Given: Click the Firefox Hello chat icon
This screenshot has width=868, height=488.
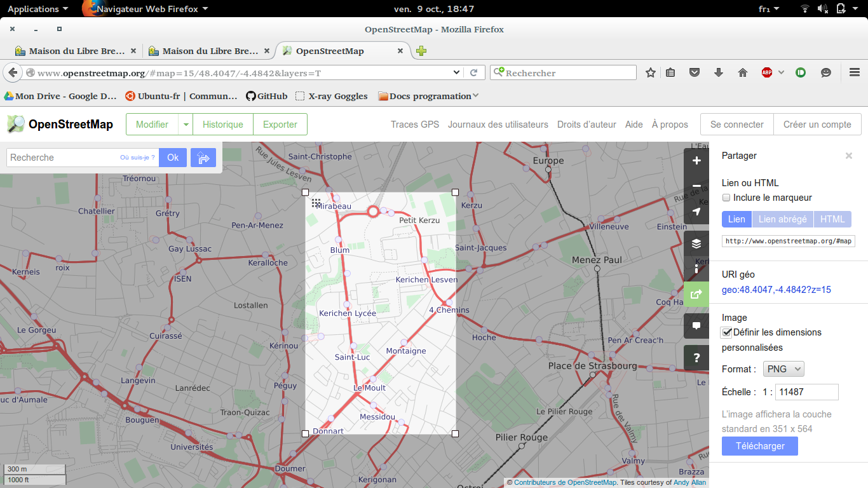Looking at the screenshot, I should [x=825, y=73].
